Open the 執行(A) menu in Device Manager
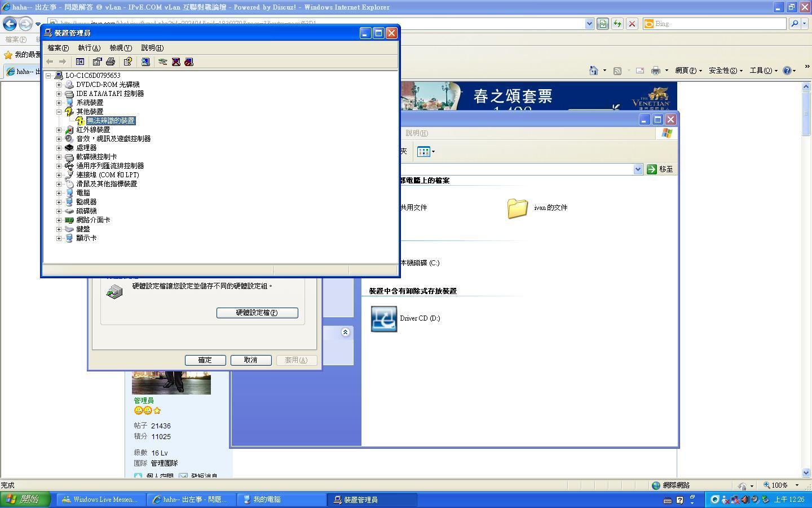This screenshot has width=812, height=508. (x=89, y=48)
